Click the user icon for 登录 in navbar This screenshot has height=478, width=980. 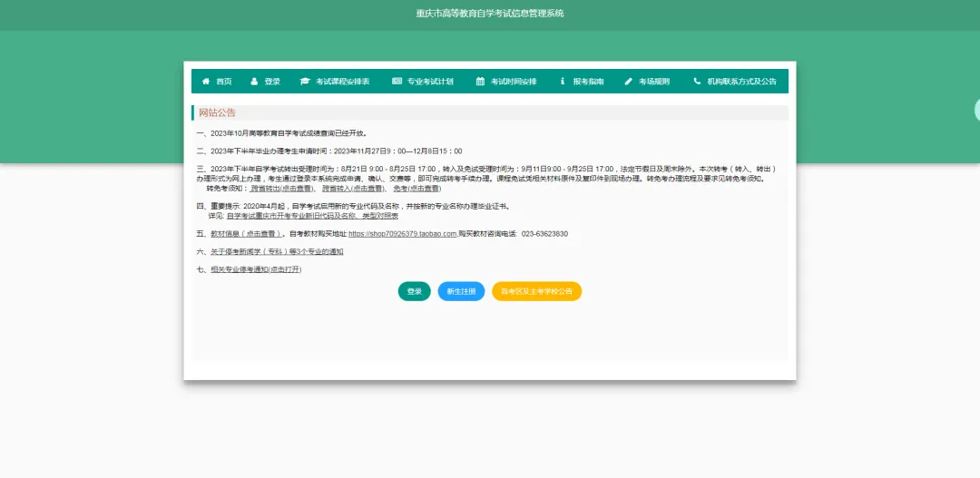(254, 82)
